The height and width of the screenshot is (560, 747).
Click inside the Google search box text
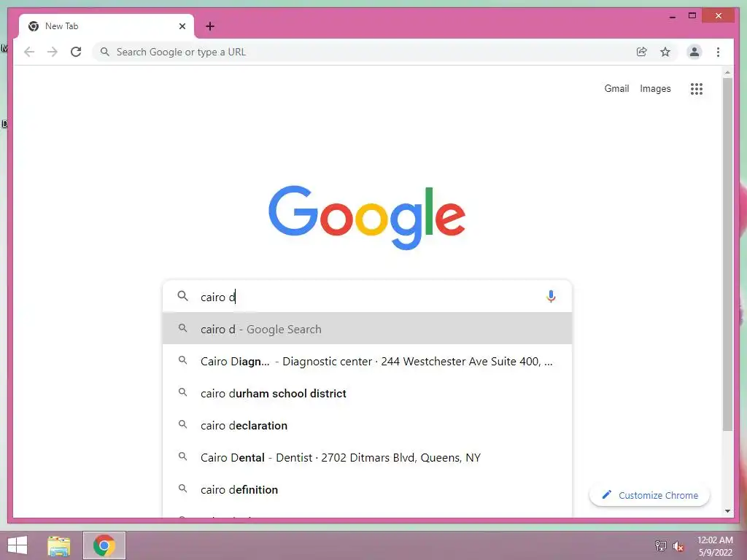(x=367, y=297)
